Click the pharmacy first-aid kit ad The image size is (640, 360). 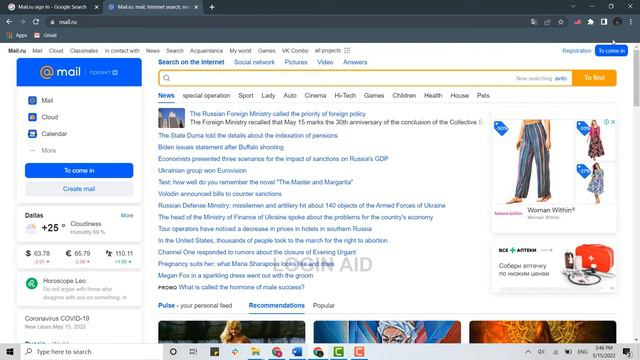[554, 267]
